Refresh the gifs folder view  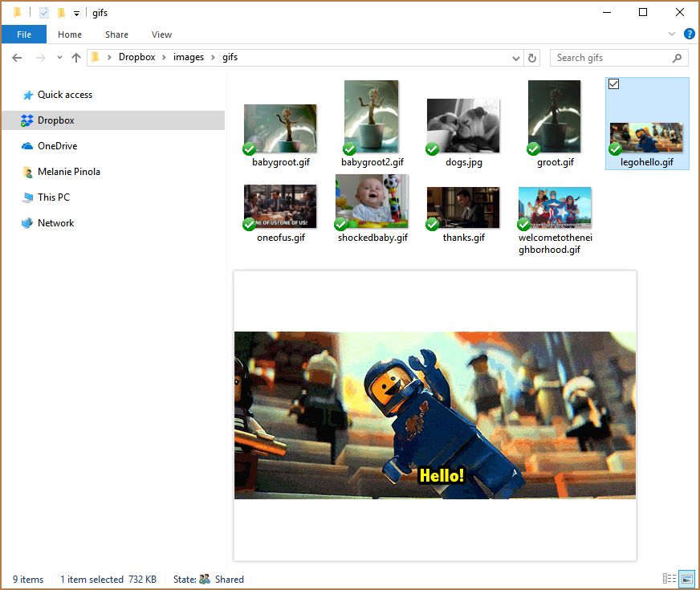[x=531, y=58]
